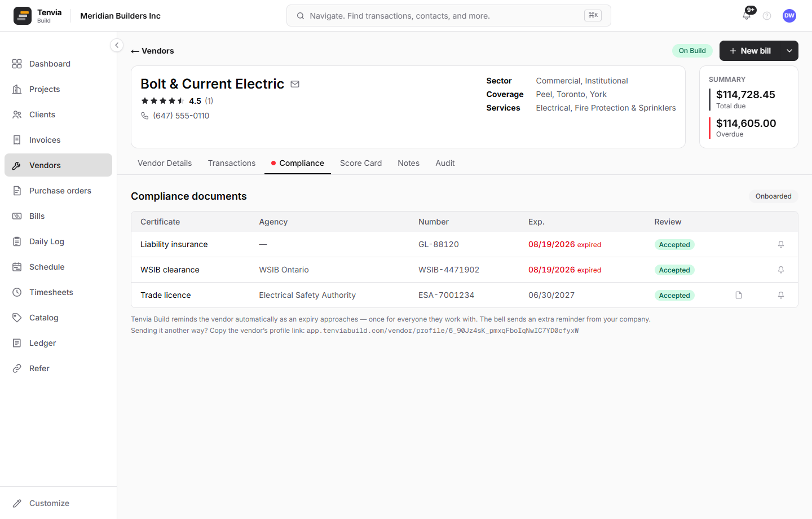The image size is (812, 519).
Task: Open Invoices in the sidebar
Action: (58, 140)
